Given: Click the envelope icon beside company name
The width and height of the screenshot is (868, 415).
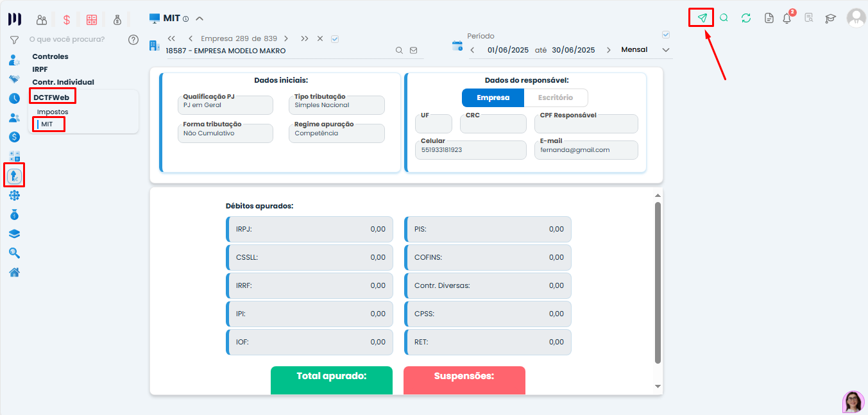Looking at the screenshot, I should 413,50.
